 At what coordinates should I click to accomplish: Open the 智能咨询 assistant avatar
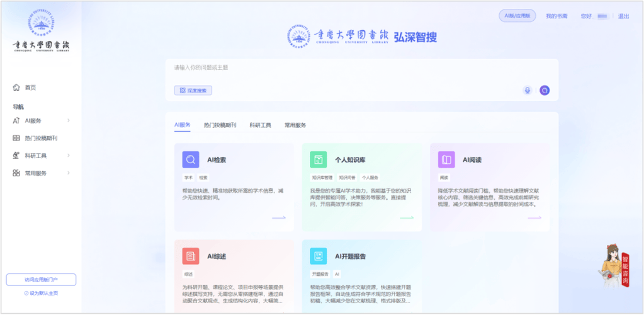tap(614, 266)
